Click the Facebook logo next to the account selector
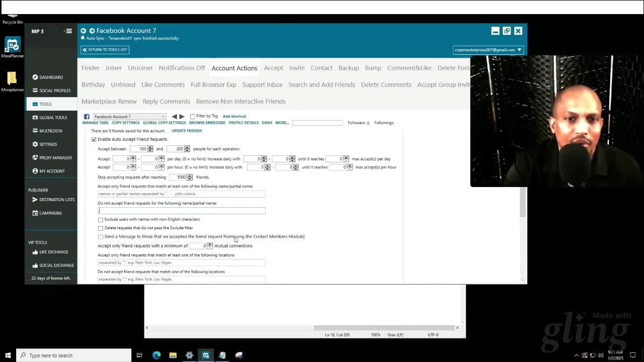The image size is (644, 362). pyautogui.click(x=87, y=117)
